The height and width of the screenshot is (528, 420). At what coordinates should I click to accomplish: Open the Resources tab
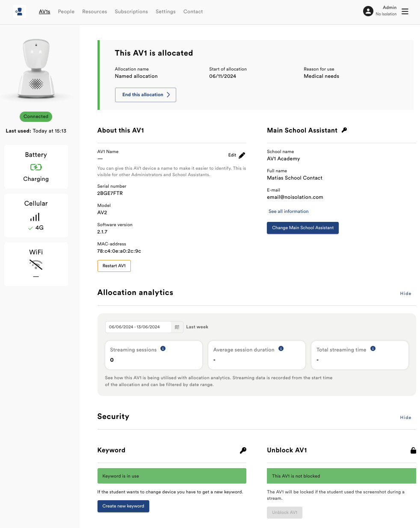point(95,12)
